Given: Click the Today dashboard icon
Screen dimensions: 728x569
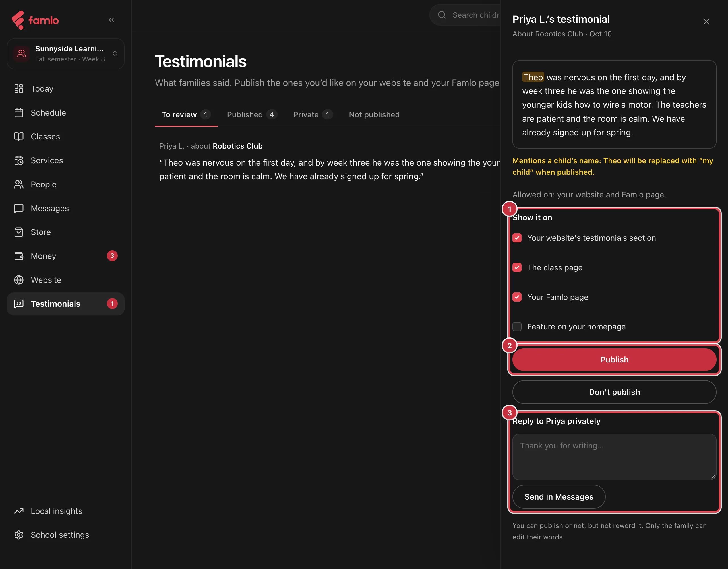Looking at the screenshot, I should (19, 89).
